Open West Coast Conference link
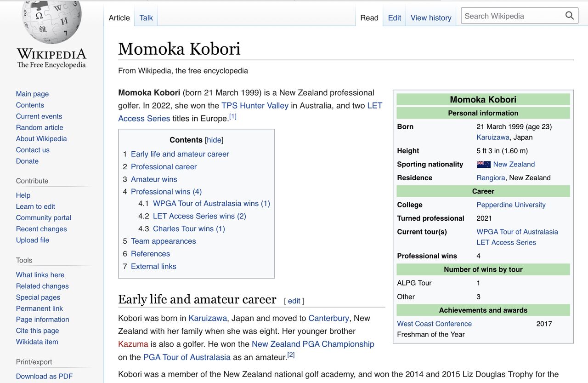 coord(435,324)
